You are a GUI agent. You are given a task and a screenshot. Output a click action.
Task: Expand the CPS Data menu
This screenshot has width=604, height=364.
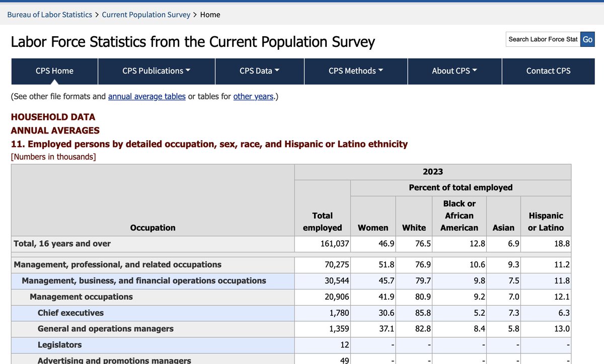pos(260,71)
